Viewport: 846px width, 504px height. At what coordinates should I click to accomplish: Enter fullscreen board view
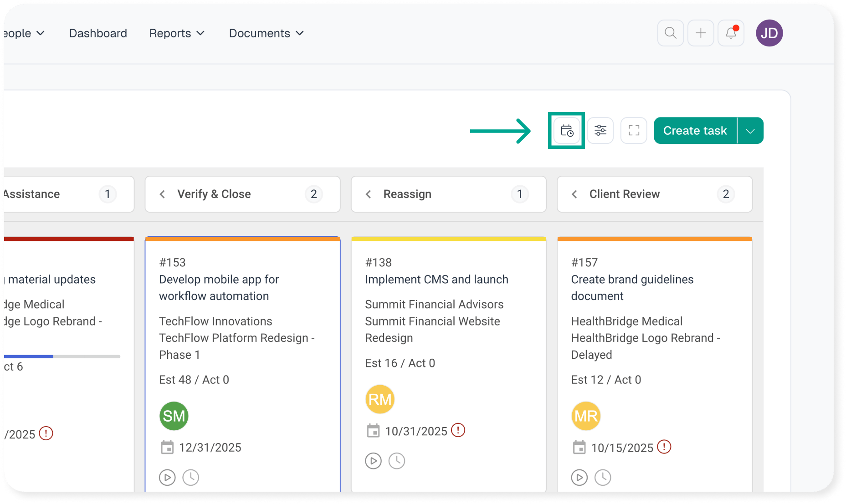pyautogui.click(x=634, y=131)
